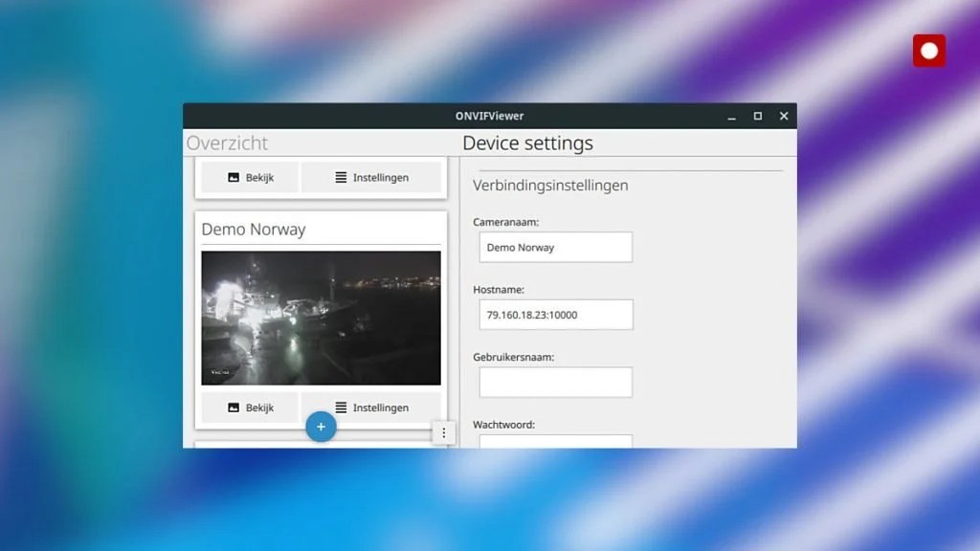
Task: Open Instellingen in the top camera card
Action: [371, 177]
